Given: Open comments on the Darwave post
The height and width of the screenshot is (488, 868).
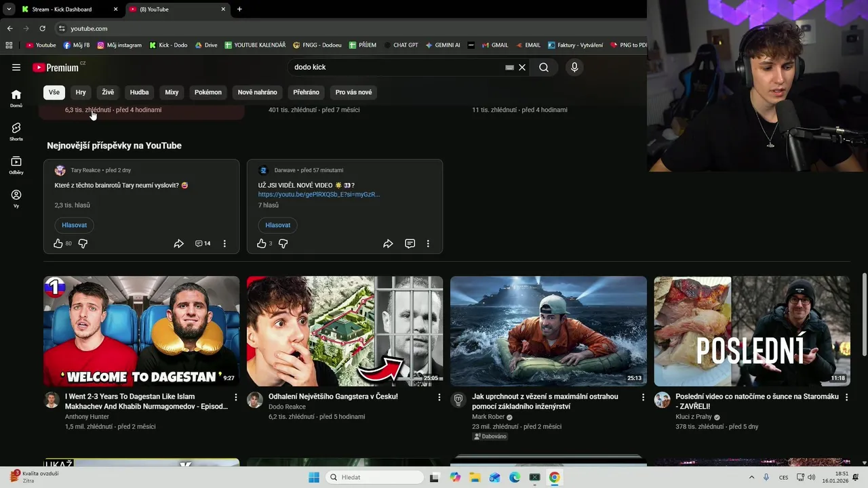Looking at the screenshot, I should tap(410, 243).
